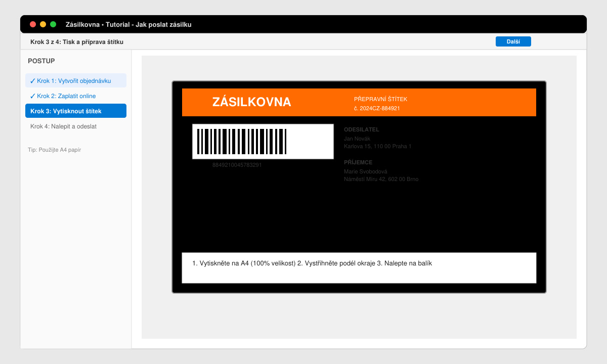Click the barcode on the shipping label
This screenshot has width=607, height=364.
tap(263, 142)
